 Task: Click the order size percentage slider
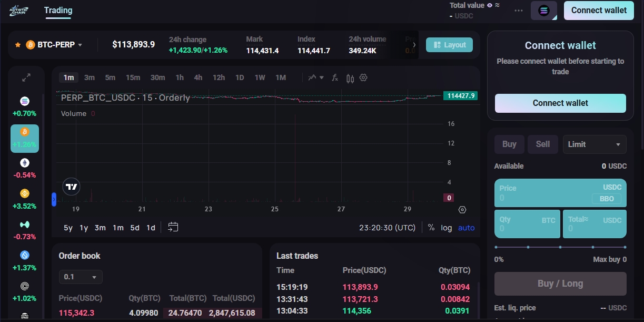click(560, 247)
